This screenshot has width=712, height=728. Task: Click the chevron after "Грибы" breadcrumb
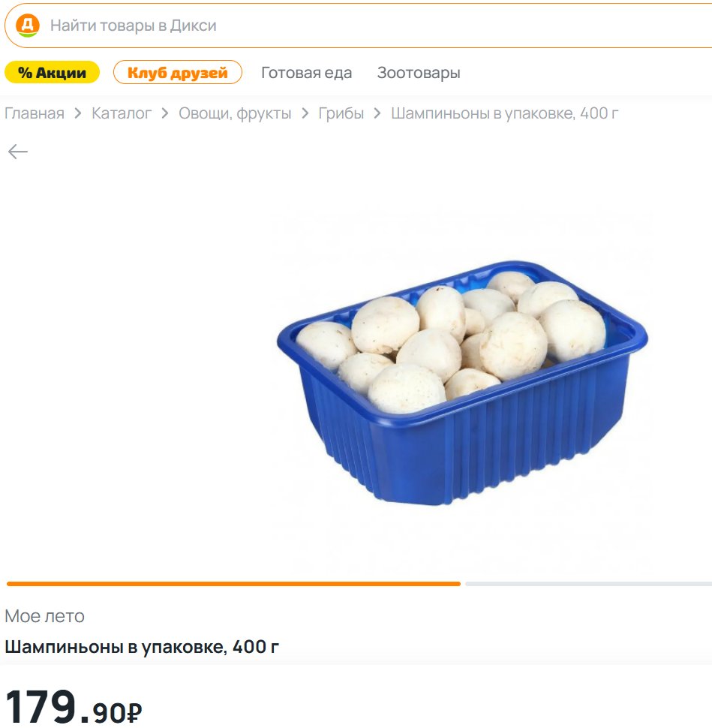[377, 113]
